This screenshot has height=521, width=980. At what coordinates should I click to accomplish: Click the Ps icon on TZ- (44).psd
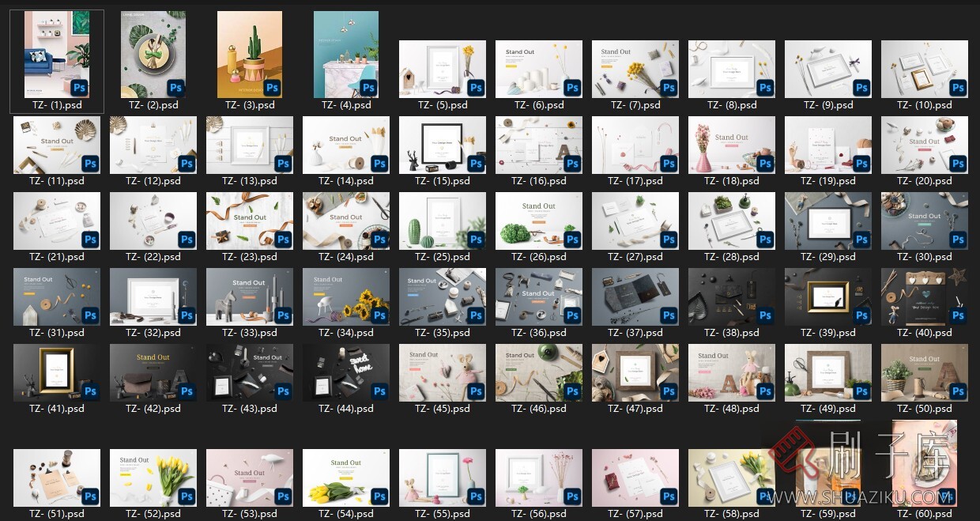(x=379, y=391)
